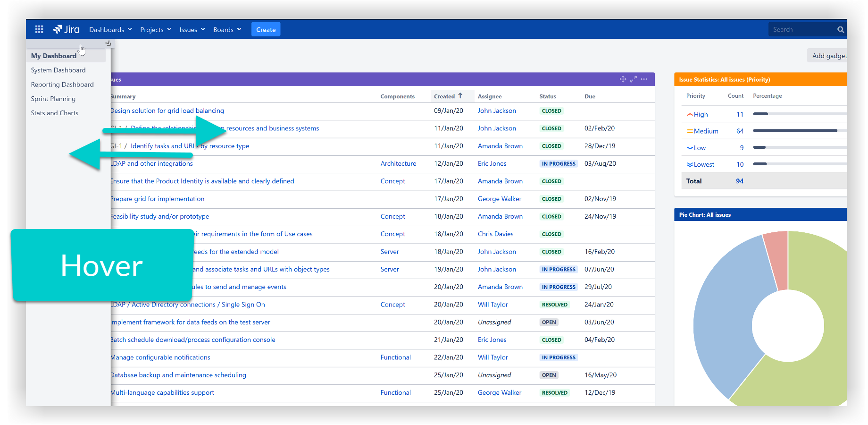
Task: Click the move gadget icon
Action: (x=623, y=79)
